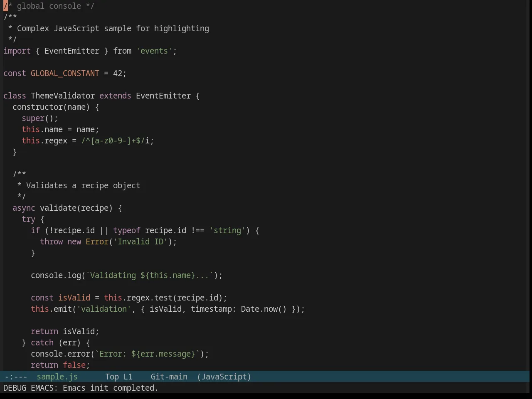Click on the false literal in return
Screen dimensions: 532x399
tap(74, 365)
